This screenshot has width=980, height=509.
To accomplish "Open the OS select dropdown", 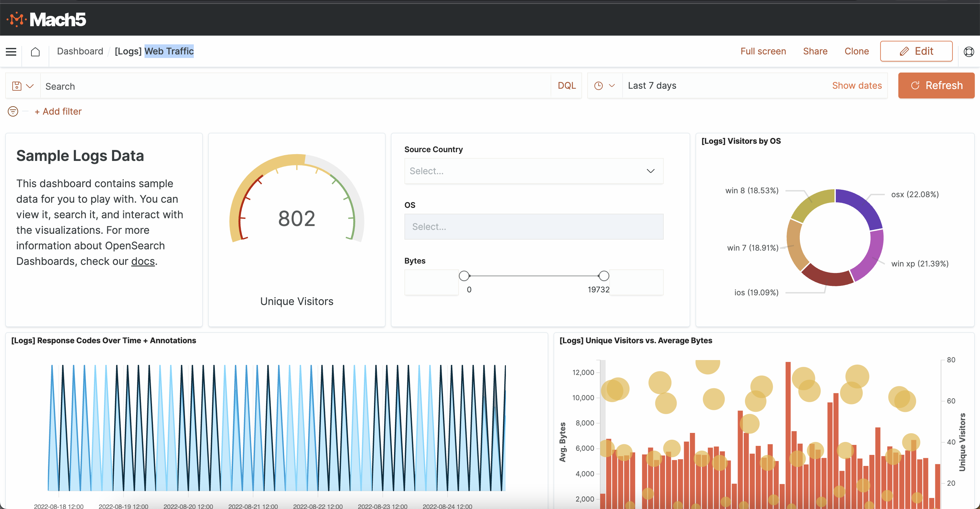I will tap(533, 226).
